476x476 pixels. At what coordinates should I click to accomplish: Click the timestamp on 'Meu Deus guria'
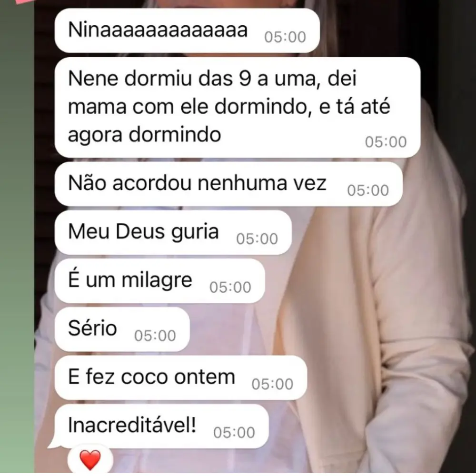pyautogui.click(x=257, y=239)
